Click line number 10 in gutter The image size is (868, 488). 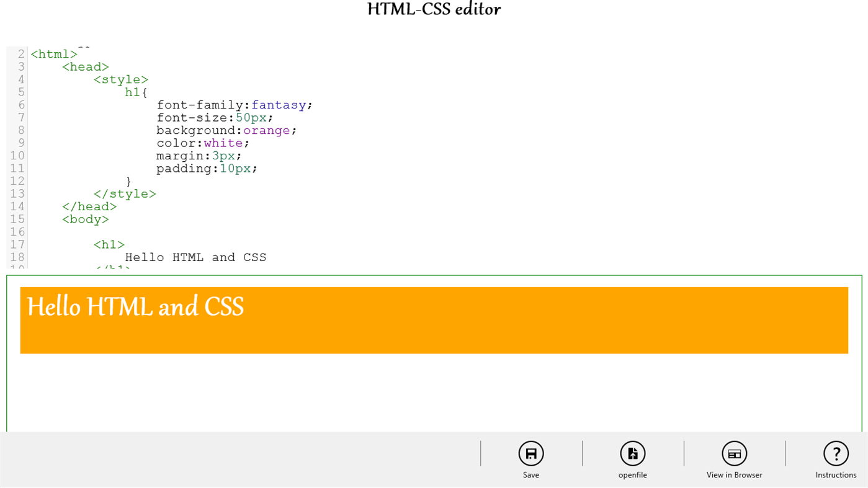point(17,156)
